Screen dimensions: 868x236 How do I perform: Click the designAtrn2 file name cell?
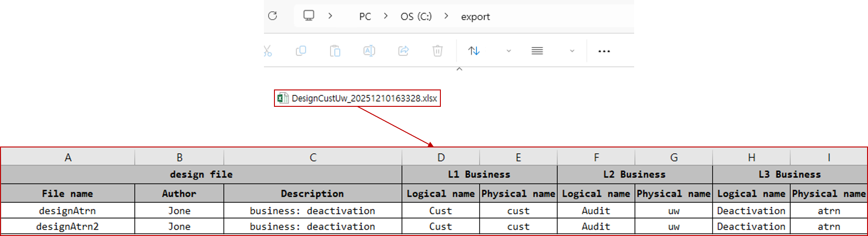tap(67, 226)
